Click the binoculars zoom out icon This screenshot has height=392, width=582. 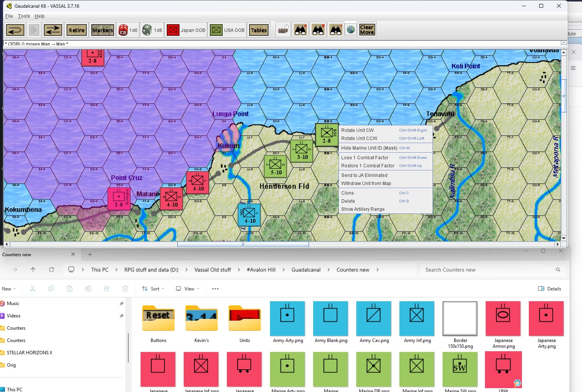(x=336, y=30)
